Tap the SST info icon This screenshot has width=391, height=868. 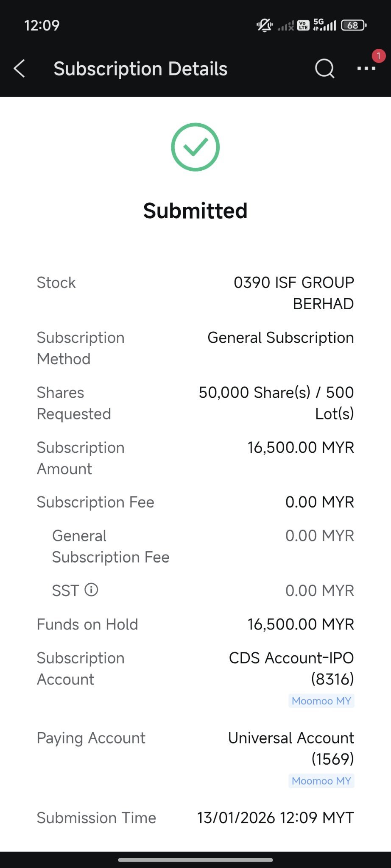click(x=91, y=590)
